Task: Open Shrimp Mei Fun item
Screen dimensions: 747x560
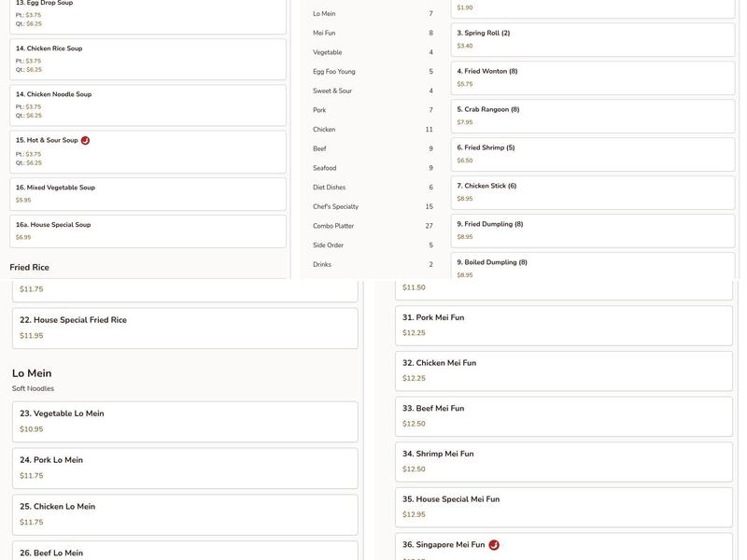Action: (563, 461)
